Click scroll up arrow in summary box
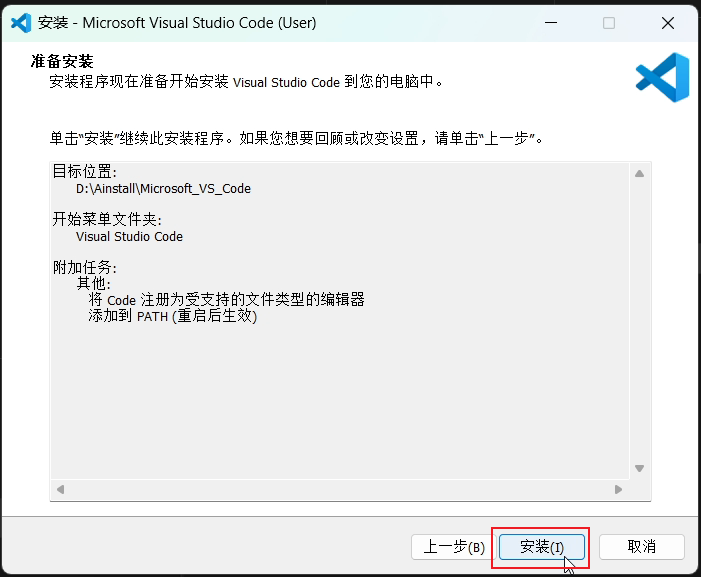Image resolution: width=701 pixels, height=577 pixels. tap(639, 173)
